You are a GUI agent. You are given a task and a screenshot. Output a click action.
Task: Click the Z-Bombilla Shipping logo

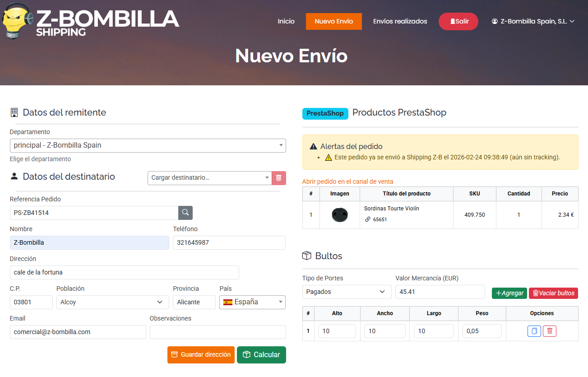90,21
